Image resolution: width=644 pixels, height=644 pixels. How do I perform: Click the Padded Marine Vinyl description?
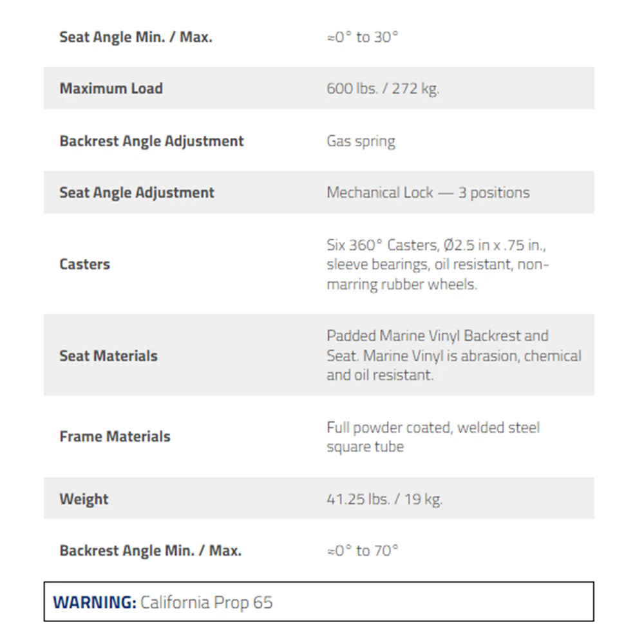(454, 355)
